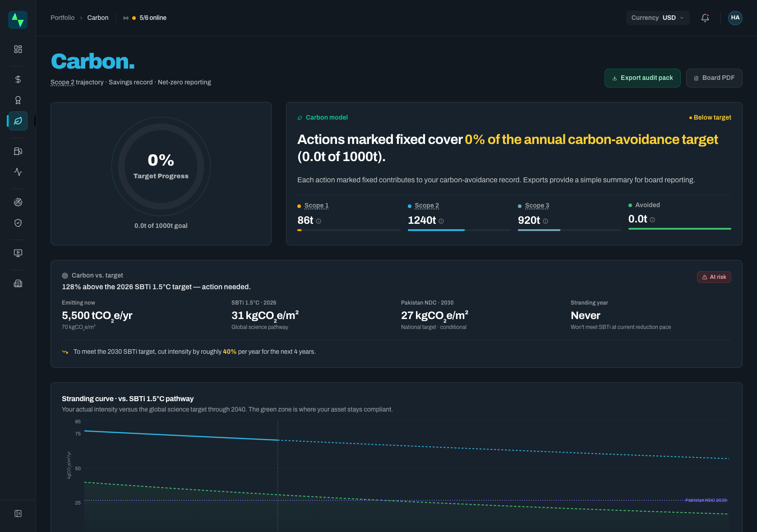This screenshot has height=532, width=757.
Task: Click the Avoided green progress bar
Action: coord(680,229)
